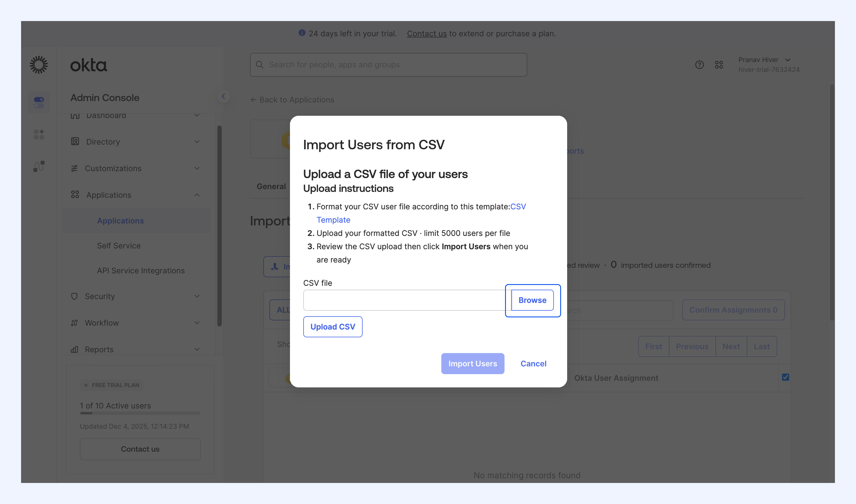Select the add-apps grid icon in left rail
This screenshot has height=504, width=856.
pos(39,135)
